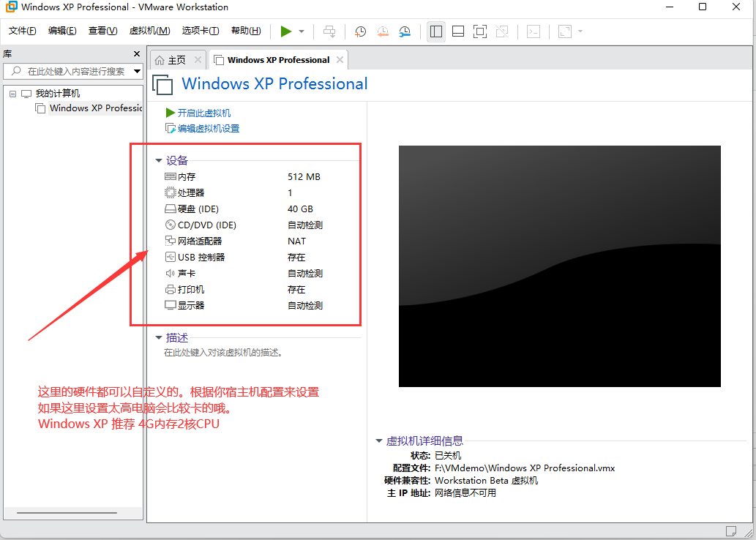Image resolution: width=756 pixels, height=540 pixels.
Task: Click the printer device icon
Action: [x=170, y=289]
